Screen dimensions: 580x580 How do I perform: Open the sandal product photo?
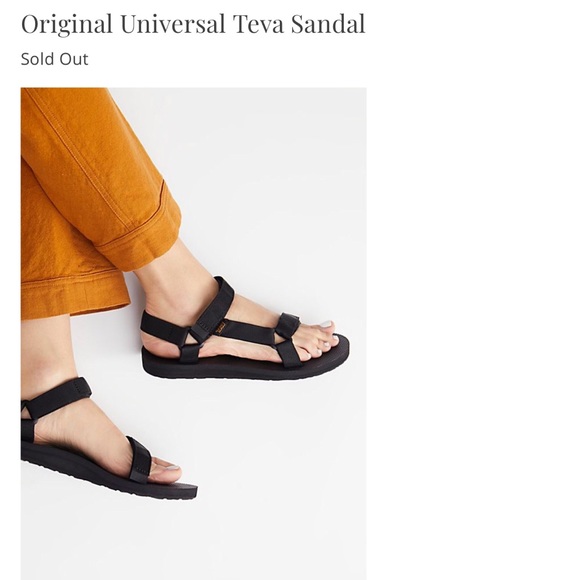coord(193,334)
